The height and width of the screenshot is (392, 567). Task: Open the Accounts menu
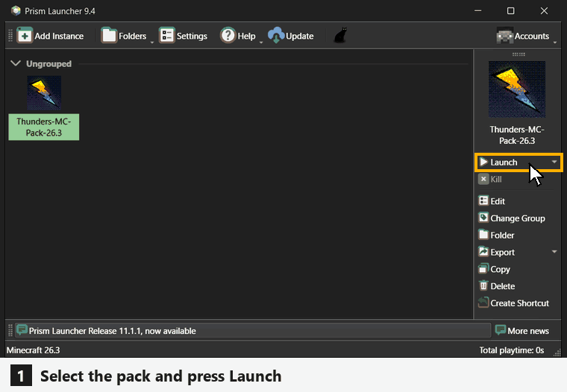[522, 36]
